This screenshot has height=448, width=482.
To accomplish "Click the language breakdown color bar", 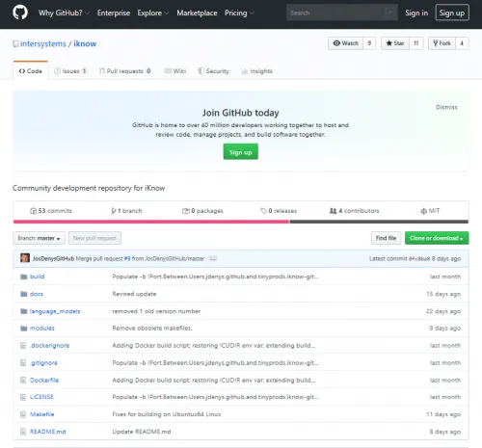I will coord(241,222).
